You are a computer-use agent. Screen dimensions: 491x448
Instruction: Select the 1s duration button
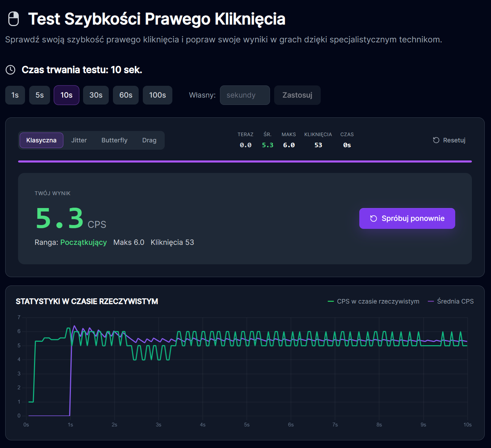[x=15, y=95]
